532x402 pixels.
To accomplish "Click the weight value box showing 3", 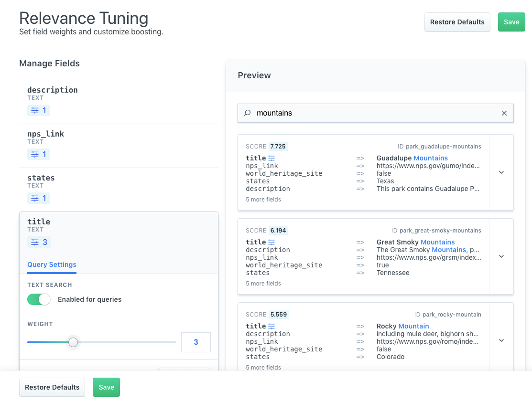I will tap(196, 342).
